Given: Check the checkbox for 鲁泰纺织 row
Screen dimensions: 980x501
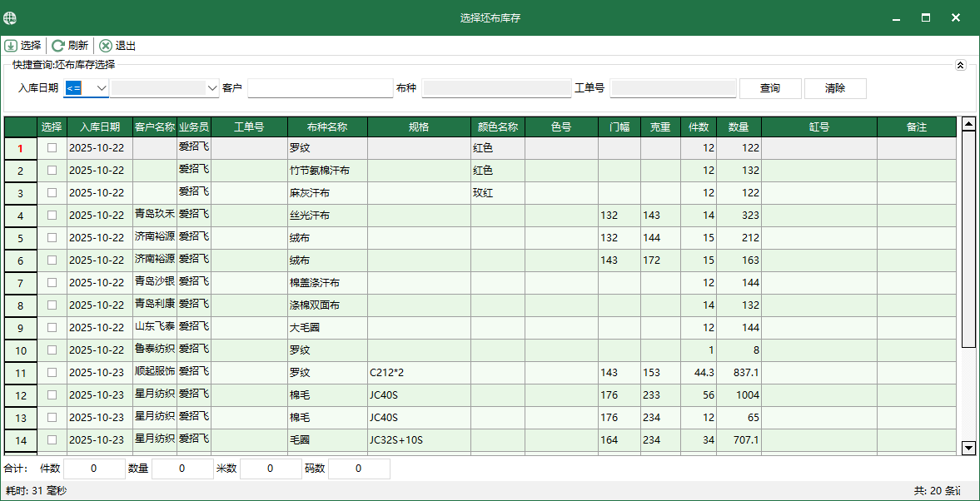Looking at the screenshot, I should 51,350.
